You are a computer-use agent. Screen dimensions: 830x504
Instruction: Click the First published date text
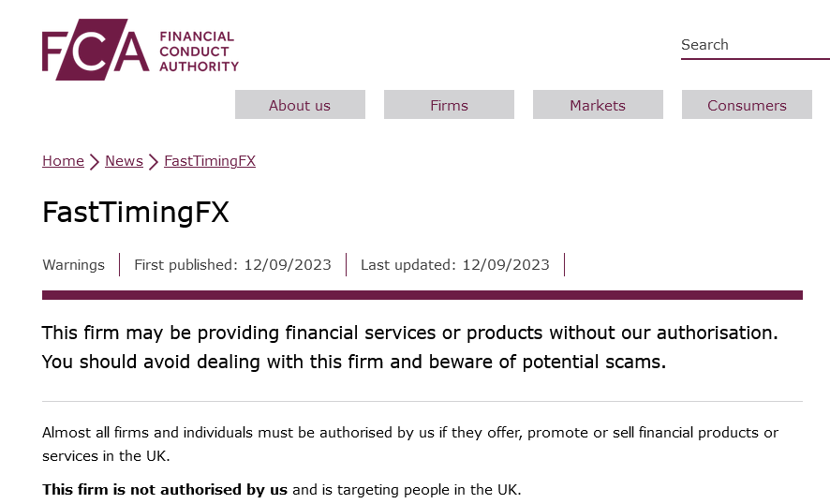point(232,265)
